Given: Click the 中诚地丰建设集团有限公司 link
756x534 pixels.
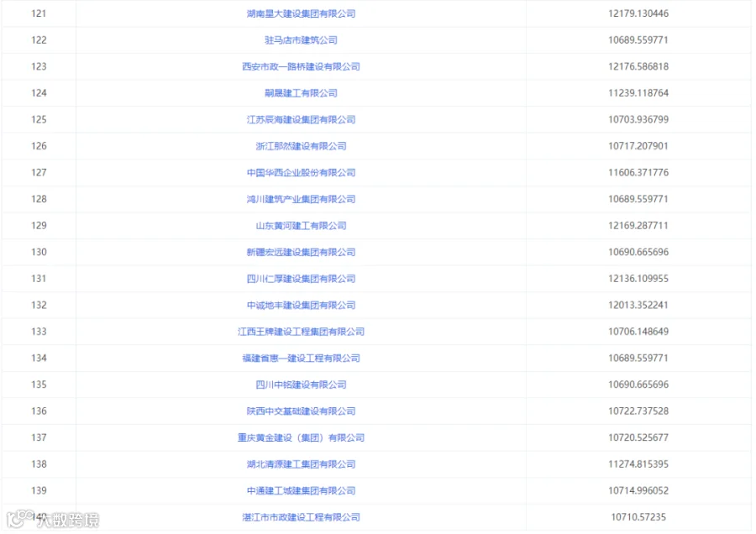Looking at the screenshot, I should pyautogui.click(x=301, y=305).
